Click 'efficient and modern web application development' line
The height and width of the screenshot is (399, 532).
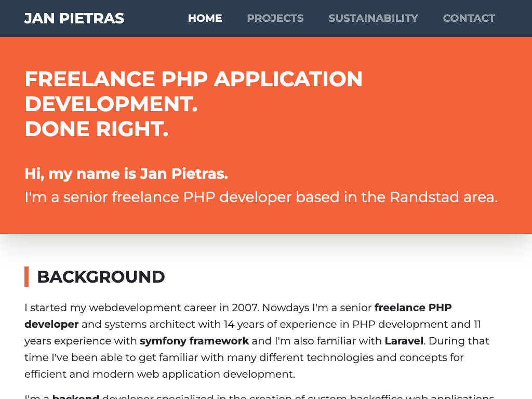(x=159, y=374)
